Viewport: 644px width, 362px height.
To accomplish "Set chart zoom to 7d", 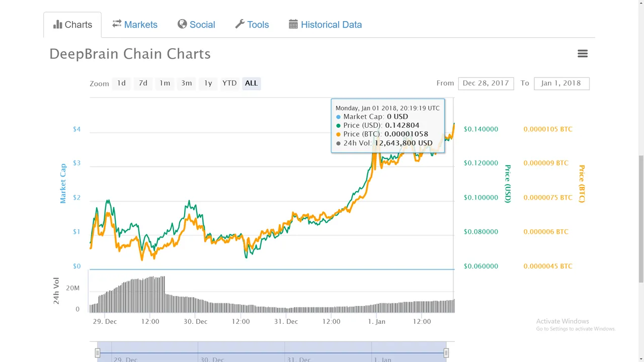I will (x=143, y=83).
